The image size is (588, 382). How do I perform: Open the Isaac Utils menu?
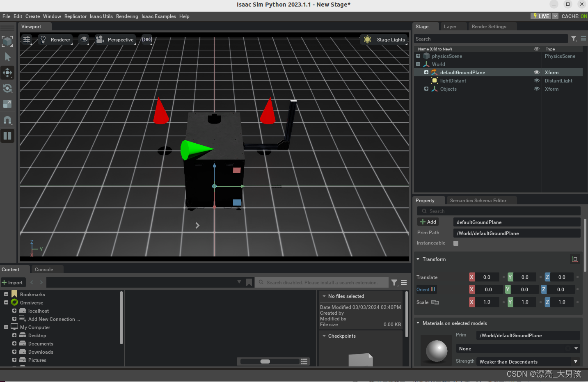101,16
